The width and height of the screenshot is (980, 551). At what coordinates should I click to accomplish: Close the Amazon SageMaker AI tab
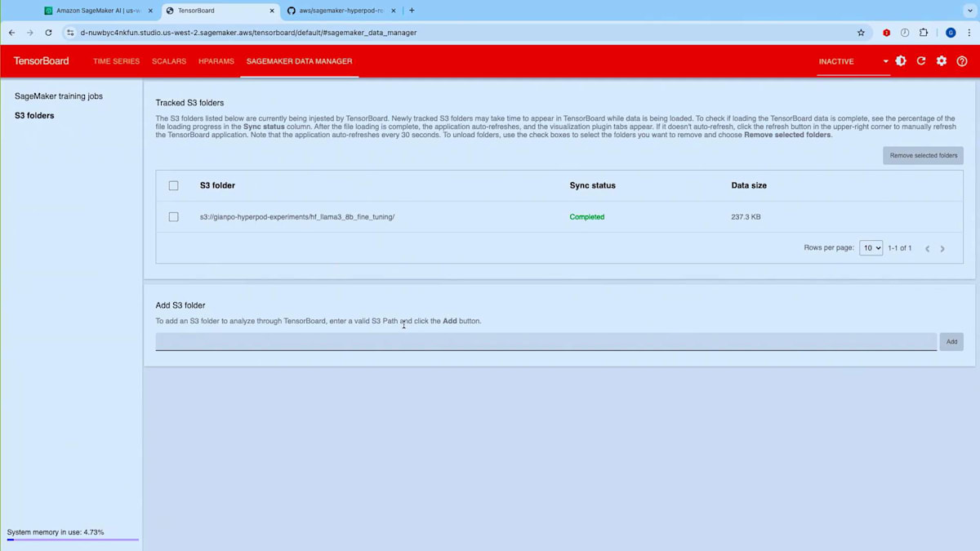coord(150,11)
